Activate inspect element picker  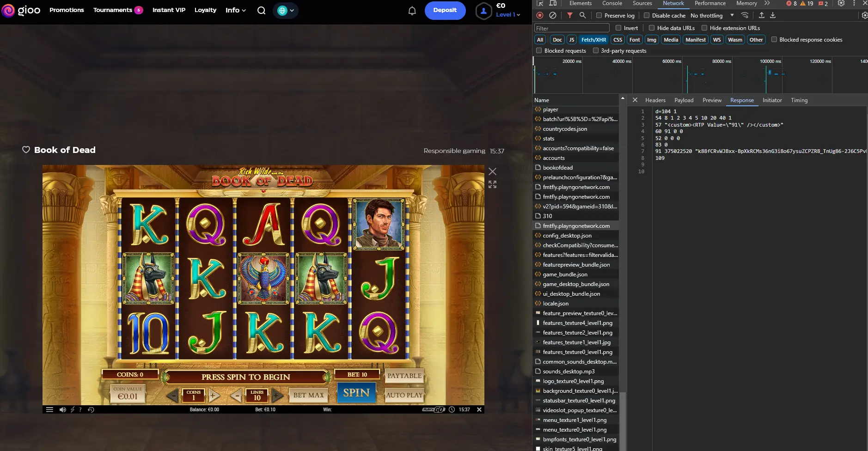click(540, 3)
